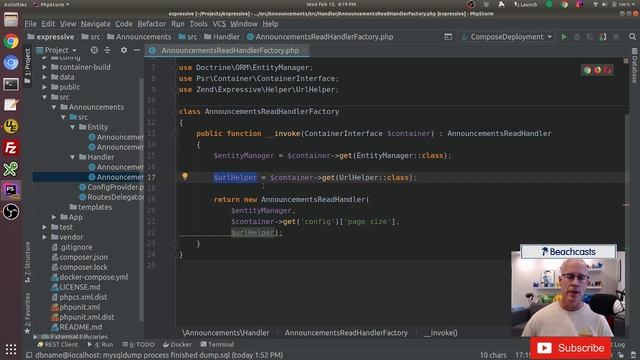Viewport: 640px width, 360px height.
Task: Open README.md in the tree
Action: tap(76, 327)
